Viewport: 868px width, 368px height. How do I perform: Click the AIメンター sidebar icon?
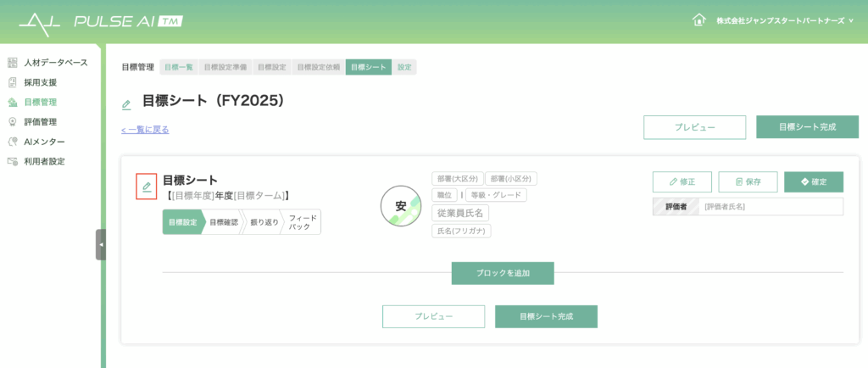click(x=12, y=142)
